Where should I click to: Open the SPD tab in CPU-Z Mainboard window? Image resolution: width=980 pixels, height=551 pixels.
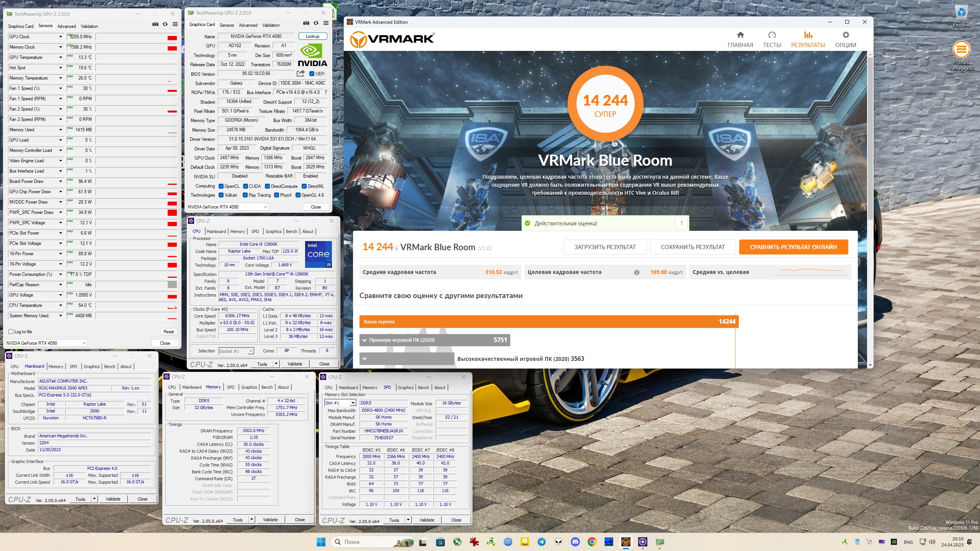pos(73,367)
